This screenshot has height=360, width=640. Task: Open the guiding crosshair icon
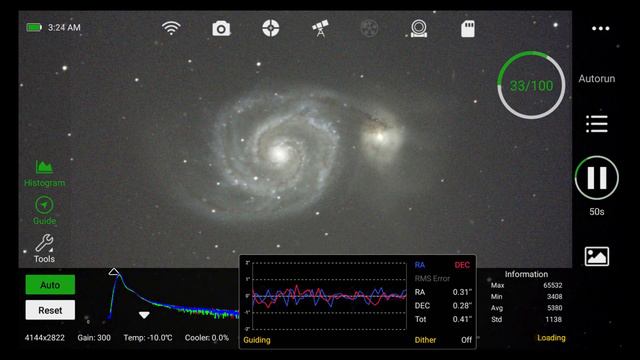click(270, 28)
